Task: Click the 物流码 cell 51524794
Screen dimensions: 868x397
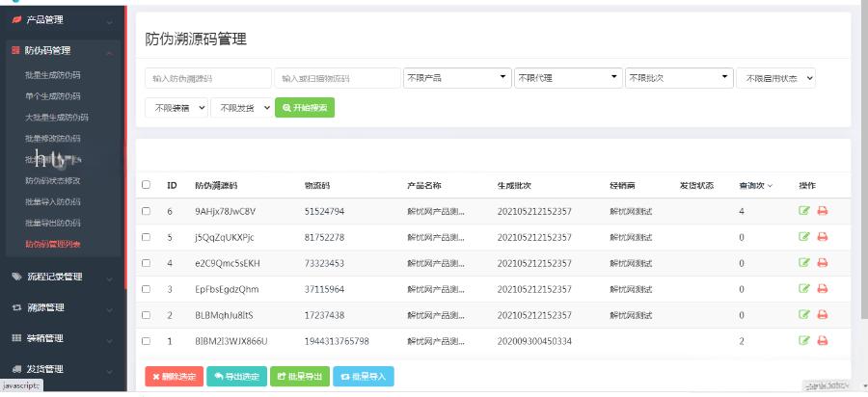Action: point(324,211)
